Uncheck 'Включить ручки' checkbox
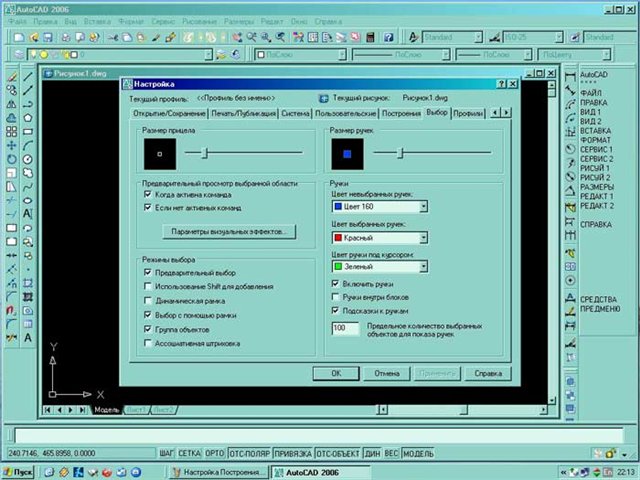This screenshot has height=480, width=640. click(x=335, y=283)
